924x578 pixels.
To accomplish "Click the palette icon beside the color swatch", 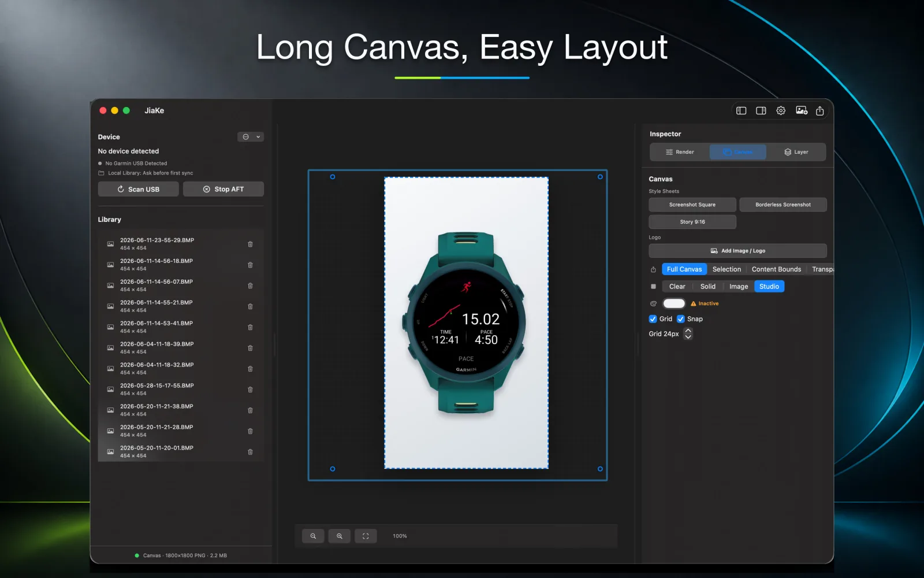I will point(653,303).
